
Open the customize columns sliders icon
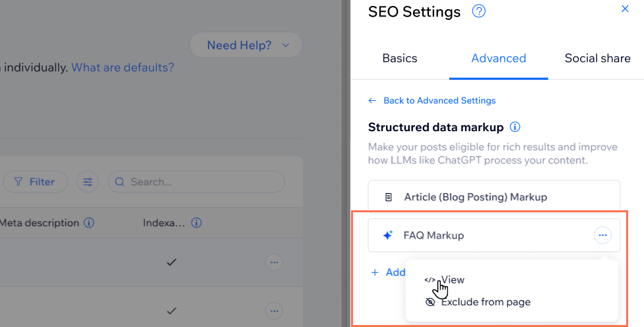coord(87,181)
